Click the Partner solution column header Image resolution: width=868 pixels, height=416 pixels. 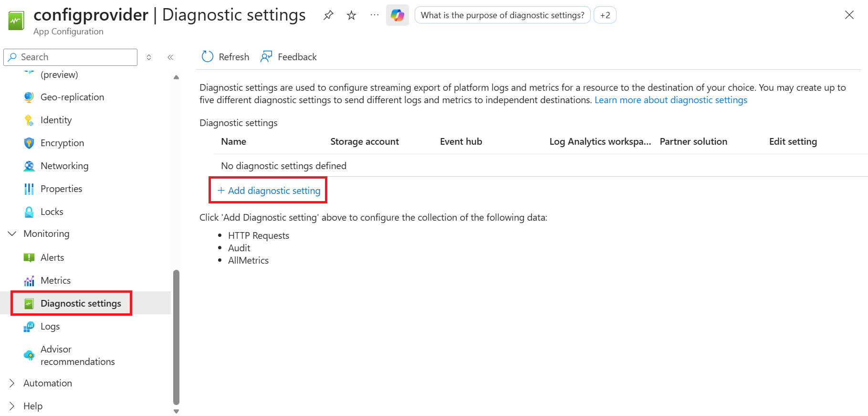tap(693, 141)
